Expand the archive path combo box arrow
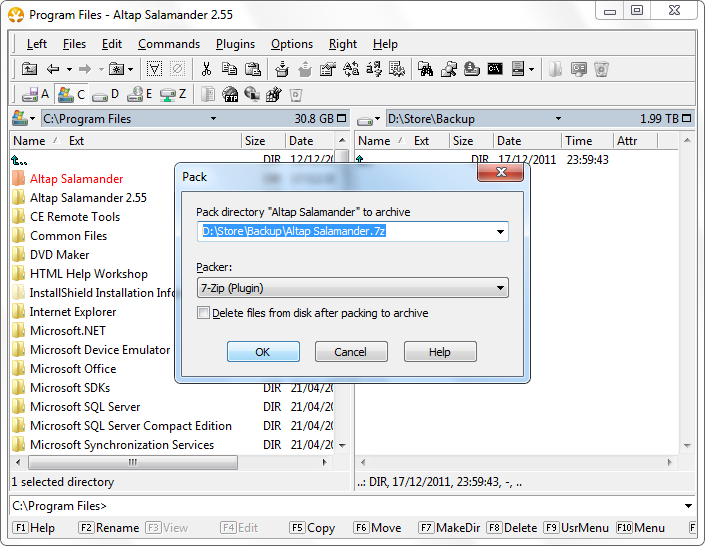 tap(500, 232)
